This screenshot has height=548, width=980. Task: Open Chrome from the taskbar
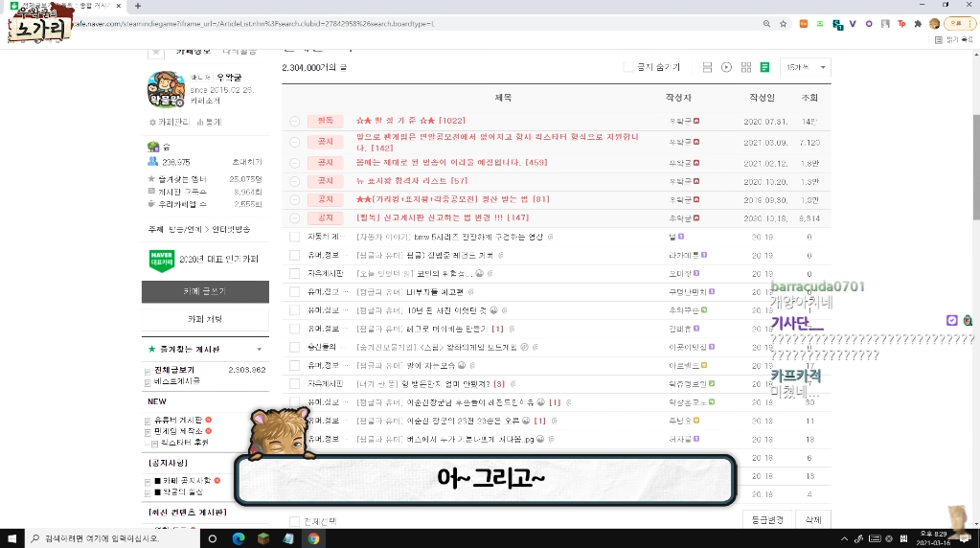pos(313,538)
